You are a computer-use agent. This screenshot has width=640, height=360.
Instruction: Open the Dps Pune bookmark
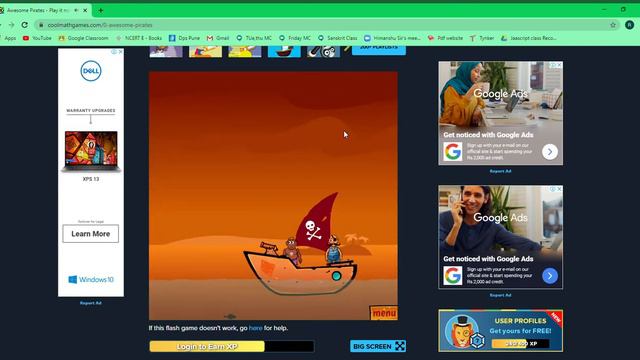[x=184, y=38]
